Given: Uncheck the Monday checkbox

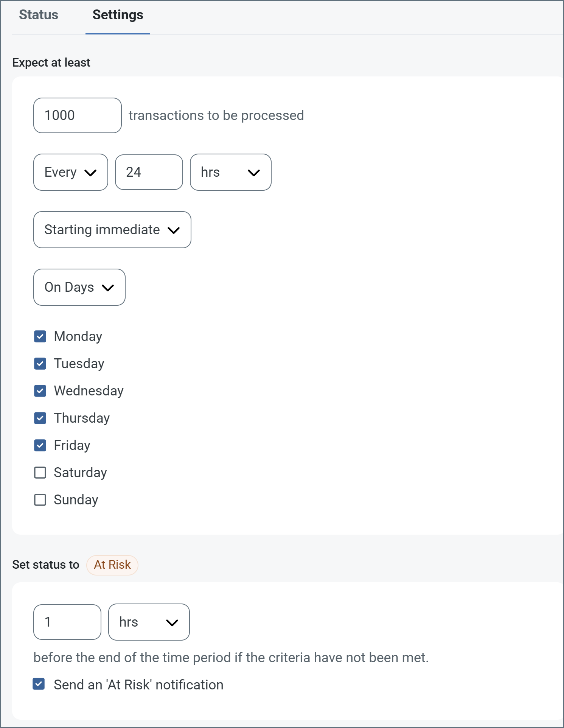Looking at the screenshot, I should coord(40,336).
